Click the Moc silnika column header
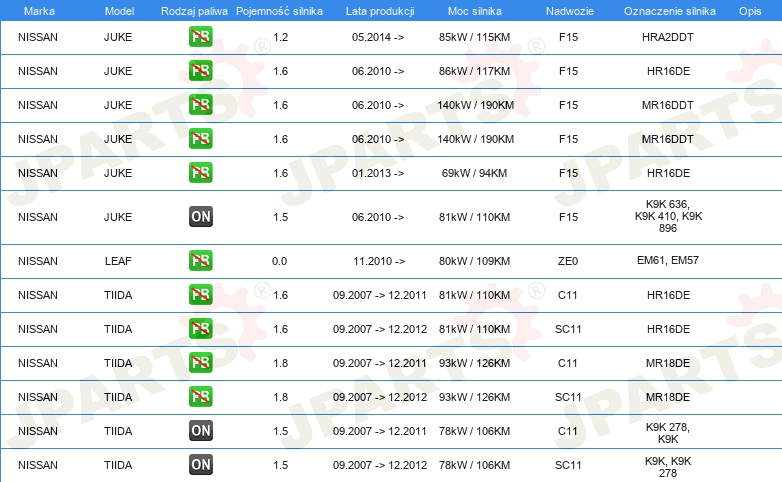The image size is (782, 482). [x=474, y=11]
